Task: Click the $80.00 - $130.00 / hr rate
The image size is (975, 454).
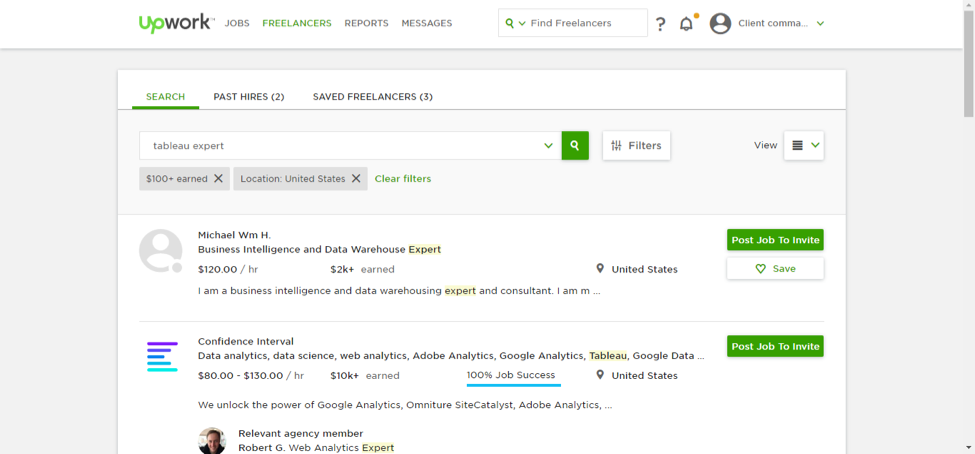Action: pyautogui.click(x=251, y=376)
